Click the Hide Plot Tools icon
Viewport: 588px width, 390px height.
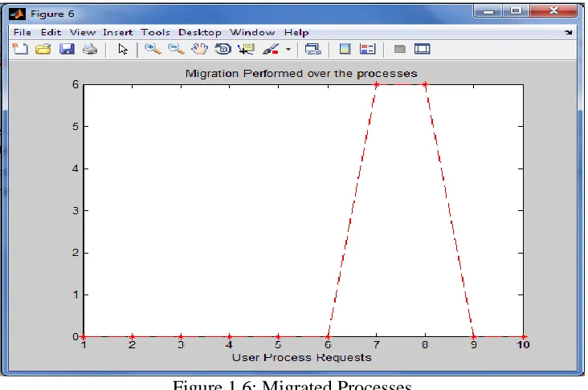click(x=400, y=49)
